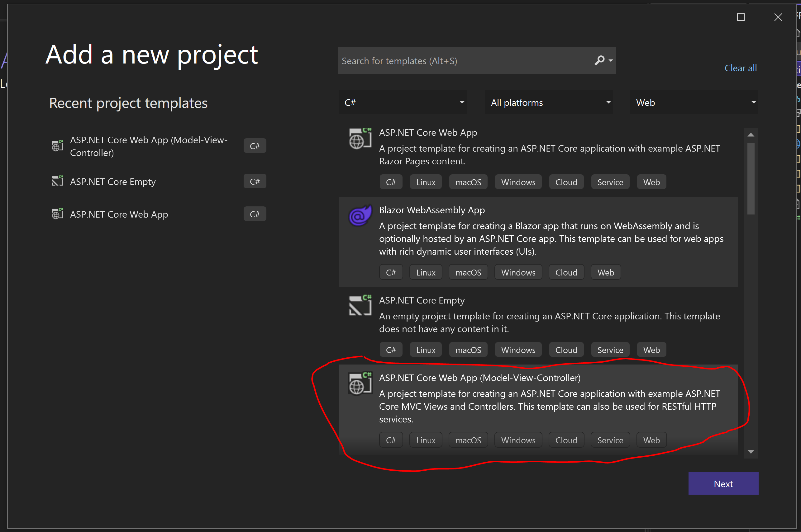Click the Clear all link

741,68
